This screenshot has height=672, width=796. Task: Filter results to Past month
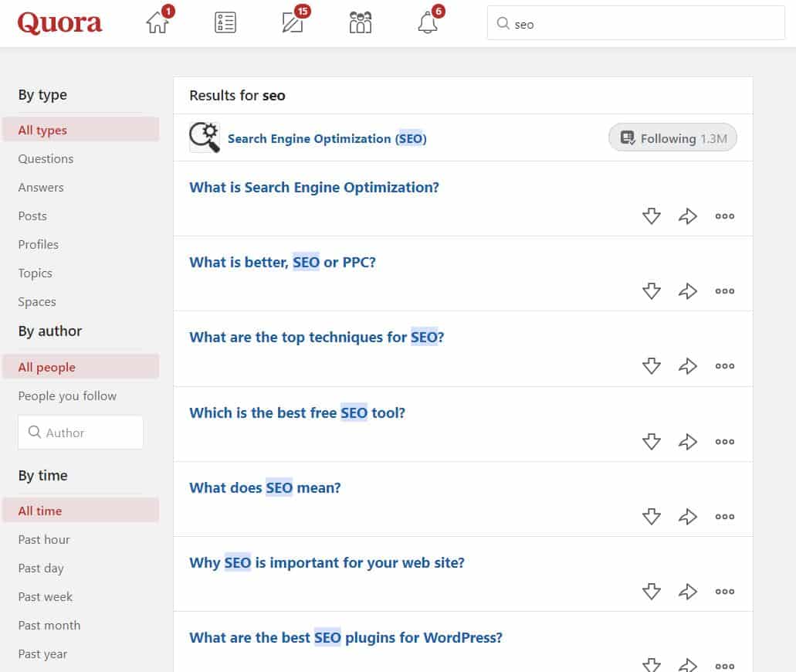[x=49, y=626]
